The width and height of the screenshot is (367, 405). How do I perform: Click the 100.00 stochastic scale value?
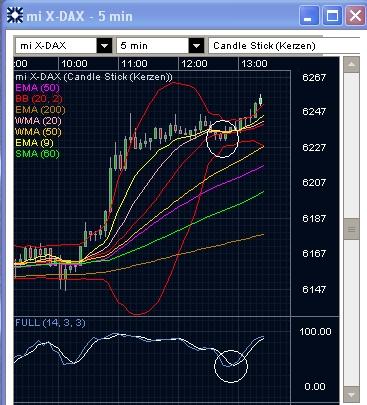[315, 332]
